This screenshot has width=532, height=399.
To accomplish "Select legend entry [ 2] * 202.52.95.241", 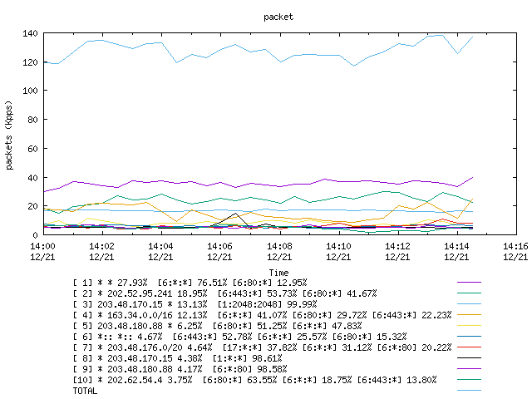I will [x=224, y=293].
